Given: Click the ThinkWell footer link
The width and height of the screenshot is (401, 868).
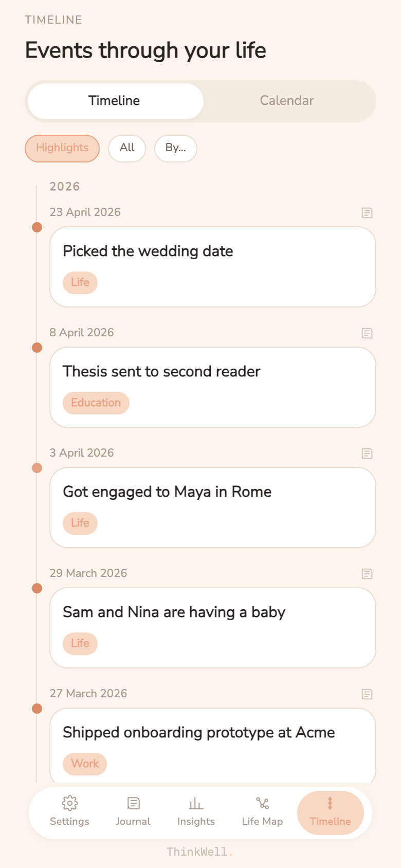Looking at the screenshot, I should coord(200,852).
